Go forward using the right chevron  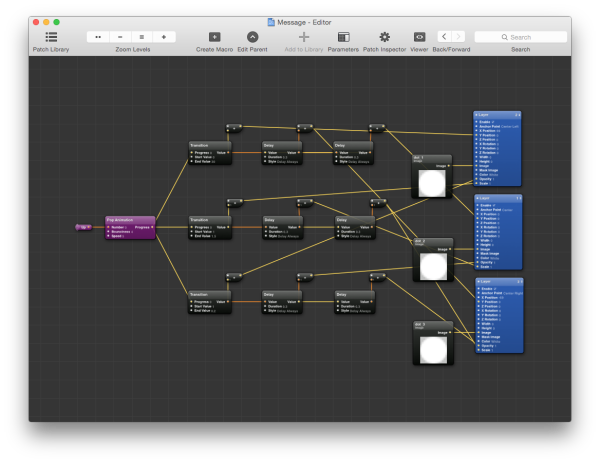(x=459, y=37)
